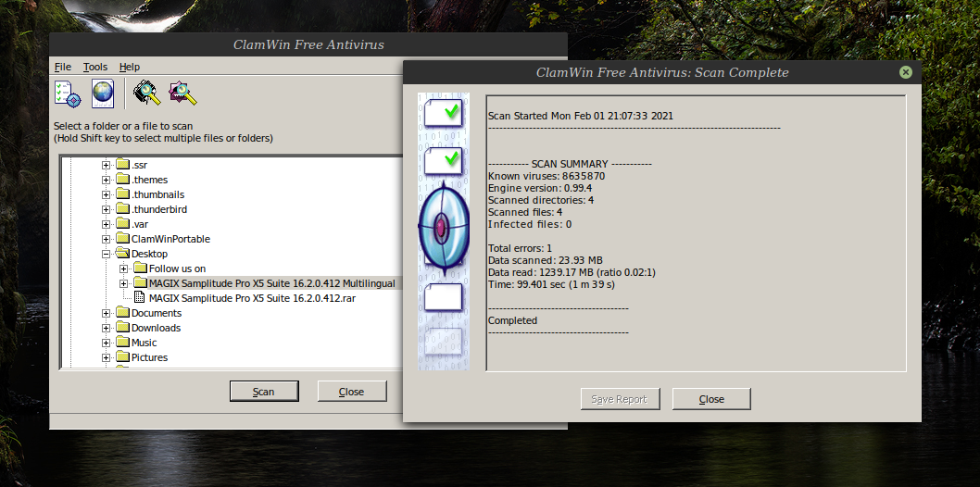This screenshot has height=487, width=980.
Task: Expand the Downloads folder node
Action: tap(107, 328)
